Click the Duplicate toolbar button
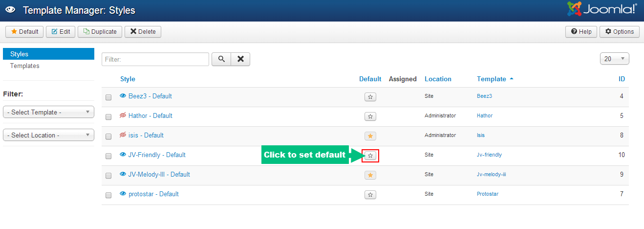This screenshot has width=644, height=229. [100, 32]
